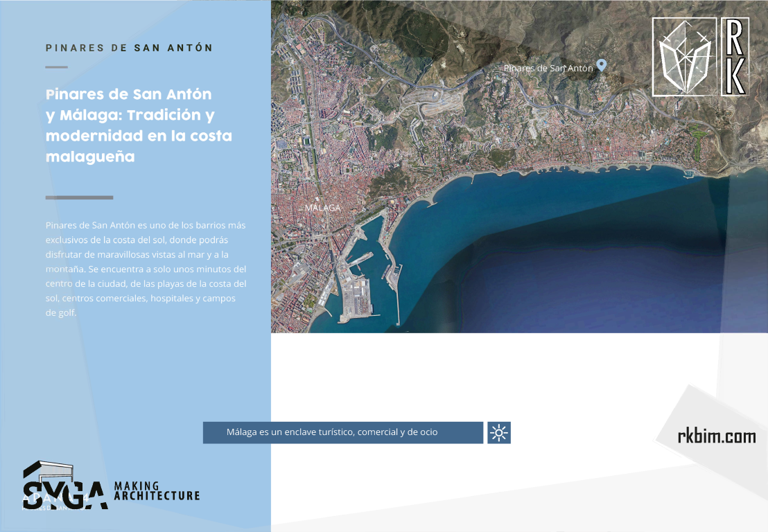
Task: Click the Pinares de San Antón map pin
Action: click(602, 65)
